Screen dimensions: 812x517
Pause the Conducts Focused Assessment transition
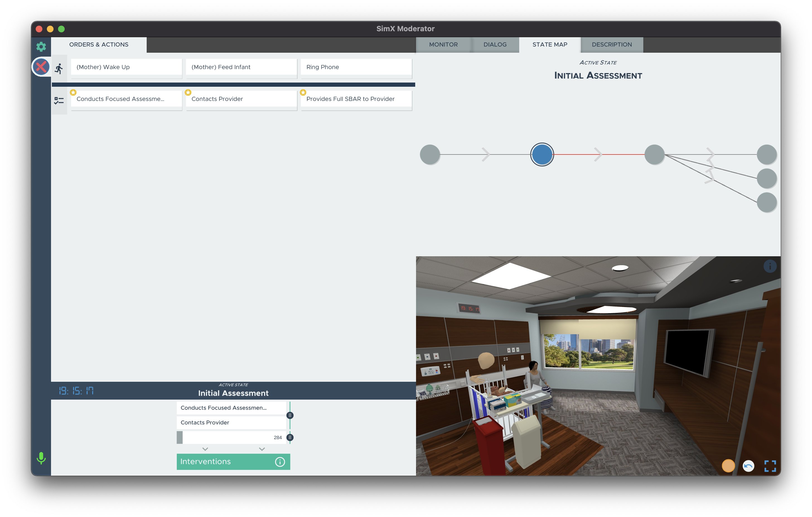pyautogui.click(x=290, y=415)
